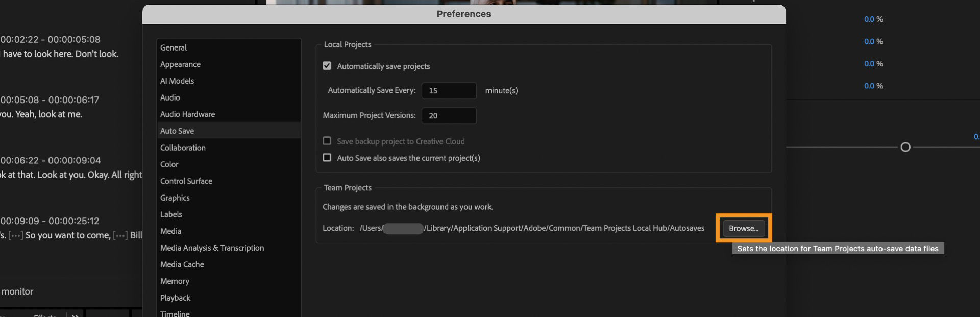Open the Color preferences page
The height and width of the screenshot is (317, 980).
click(169, 164)
